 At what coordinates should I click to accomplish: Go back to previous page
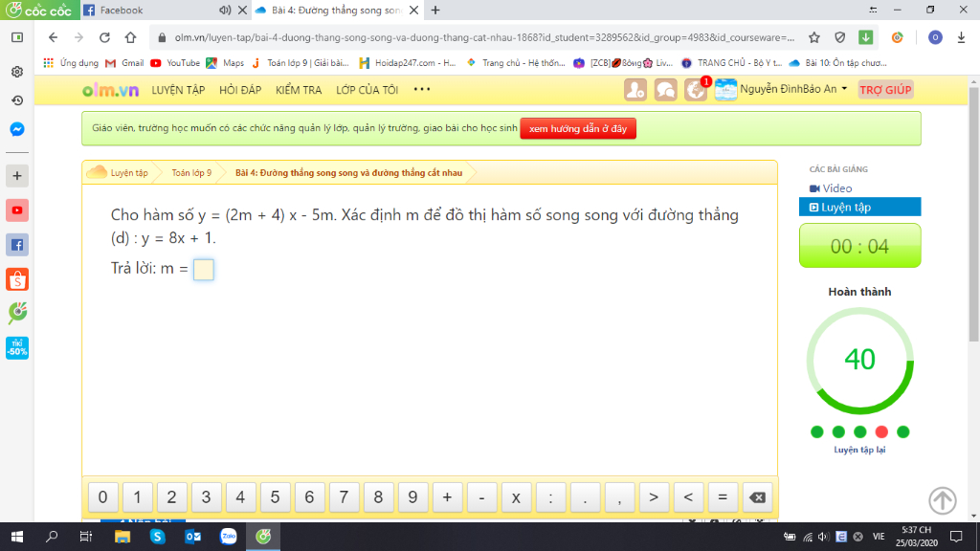[x=54, y=37]
